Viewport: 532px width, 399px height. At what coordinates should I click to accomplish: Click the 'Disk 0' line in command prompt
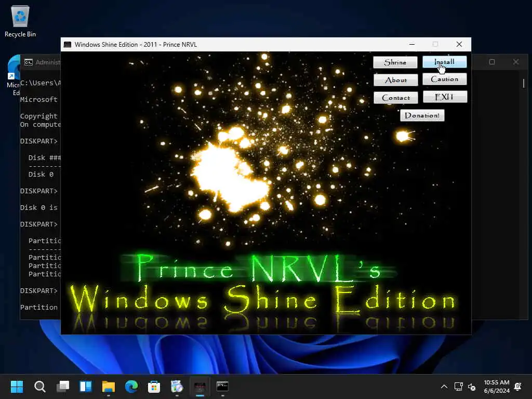click(41, 175)
